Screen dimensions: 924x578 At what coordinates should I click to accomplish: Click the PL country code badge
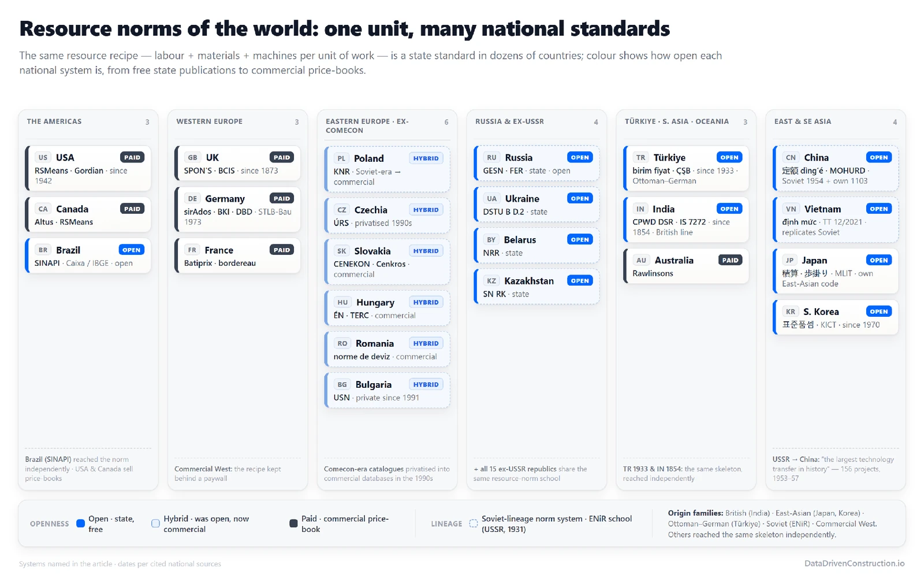click(x=341, y=158)
